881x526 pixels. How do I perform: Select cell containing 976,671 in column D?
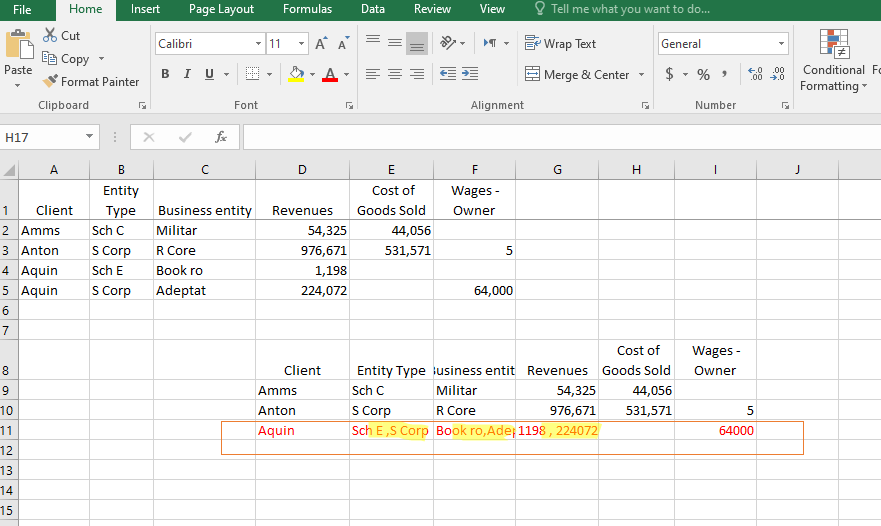pyautogui.click(x=302, y=251)
